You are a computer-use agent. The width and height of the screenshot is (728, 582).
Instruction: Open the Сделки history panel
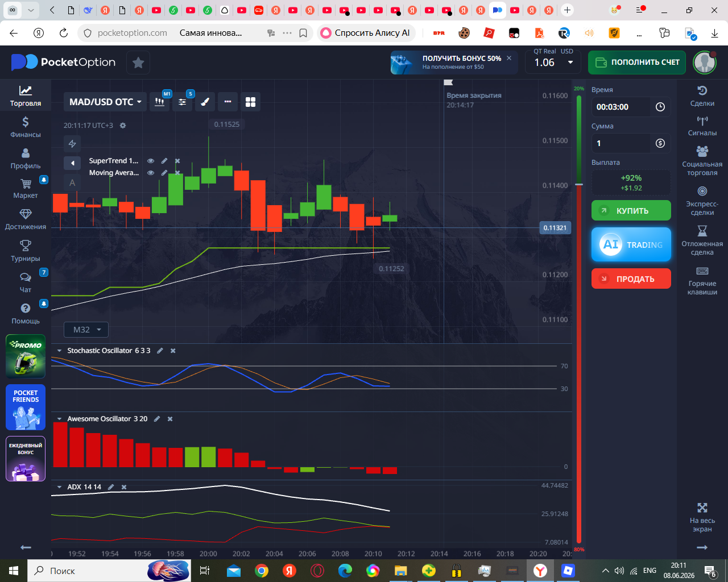tap(702, 95)
